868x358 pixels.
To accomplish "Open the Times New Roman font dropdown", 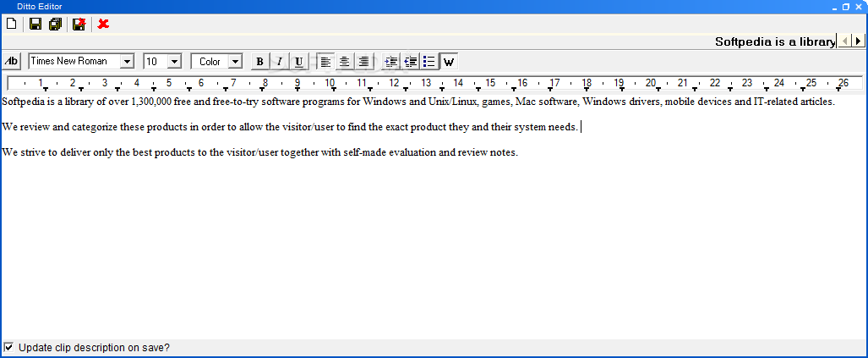I will (x=127, y=62).
